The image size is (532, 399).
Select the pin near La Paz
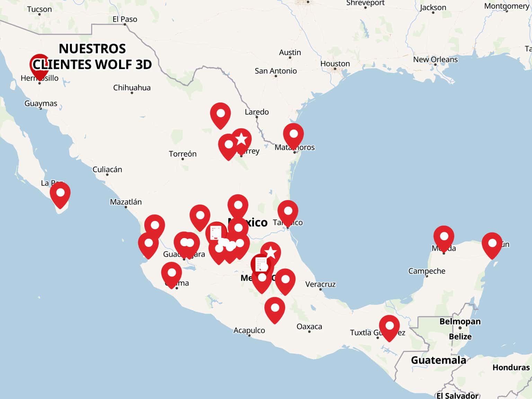[60, 194]
